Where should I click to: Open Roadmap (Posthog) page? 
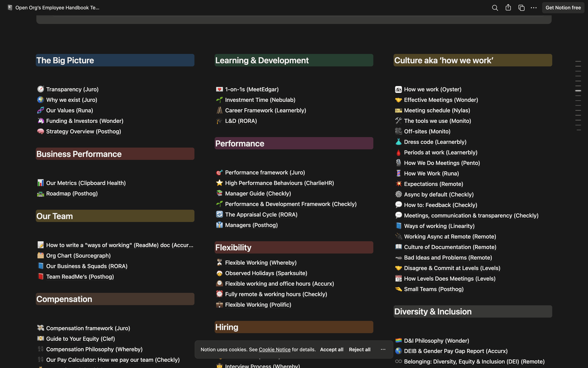[x=72, y=194]
